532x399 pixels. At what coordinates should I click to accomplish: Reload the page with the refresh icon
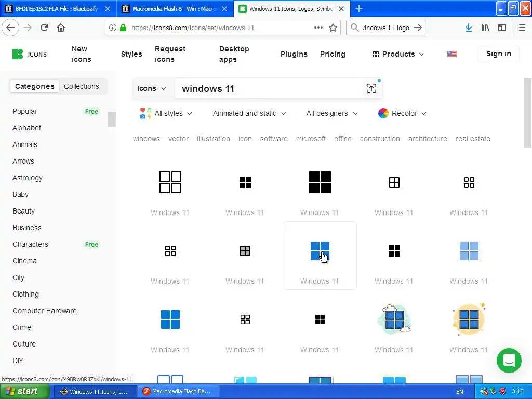click(44, 28)
